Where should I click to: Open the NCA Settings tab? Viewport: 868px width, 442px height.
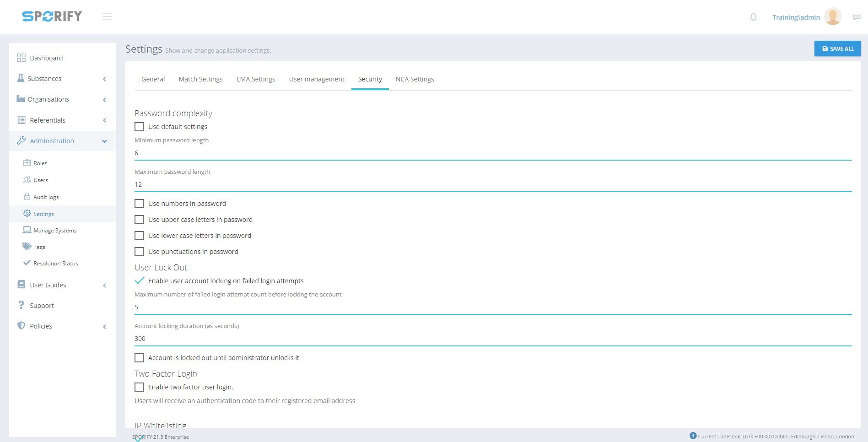pyautogui.click(x=415, y=79)
